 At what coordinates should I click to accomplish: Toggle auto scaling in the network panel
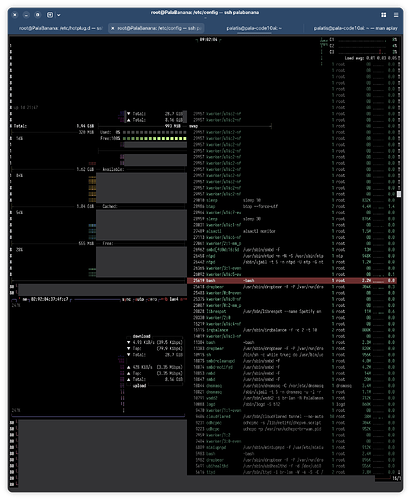click(139, 299)
